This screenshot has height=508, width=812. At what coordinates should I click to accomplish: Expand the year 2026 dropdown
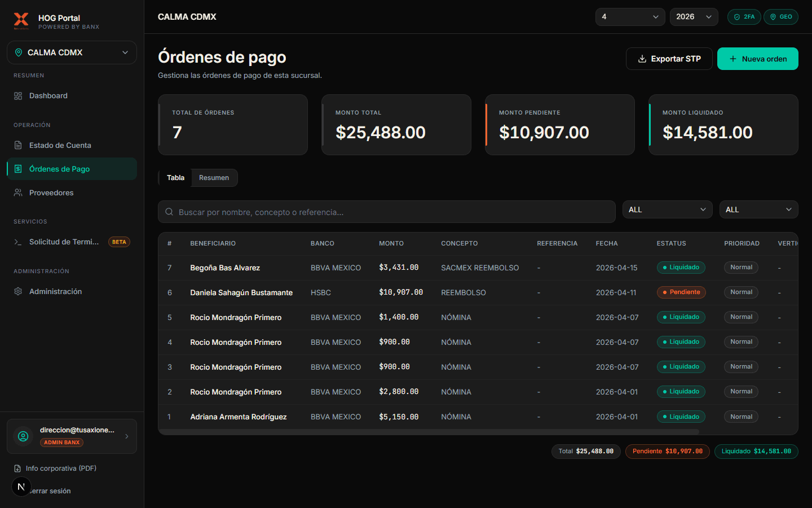(x=694, y=17)
